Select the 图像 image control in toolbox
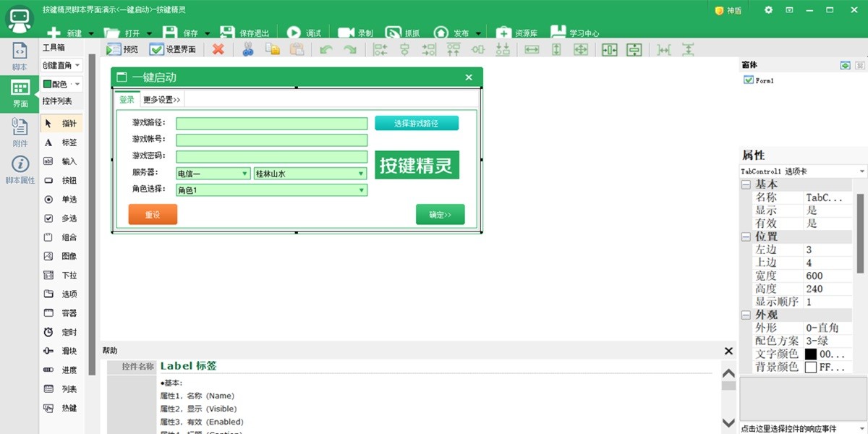 (x=61, y=256)
